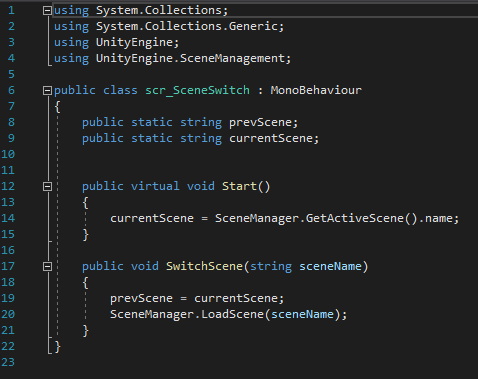Click SceneManager on line 20
478x379 pixels.
(x=152, y=314)
